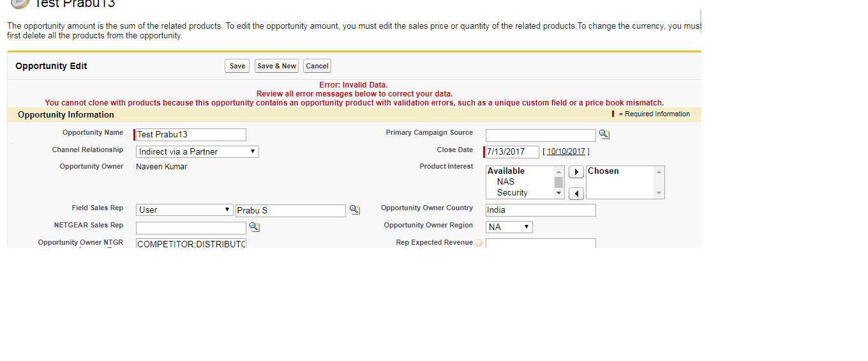Screen dimensions: 868x361
Task: Cancel the opportunity edit
Action: click(x=317, y=66)
